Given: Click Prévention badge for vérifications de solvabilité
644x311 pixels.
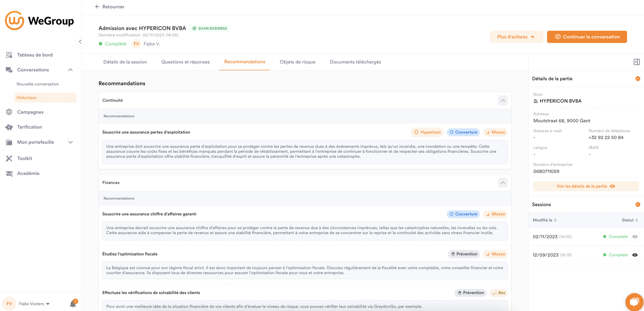Looking at the screenshot, I should click(x=470, y=292).
